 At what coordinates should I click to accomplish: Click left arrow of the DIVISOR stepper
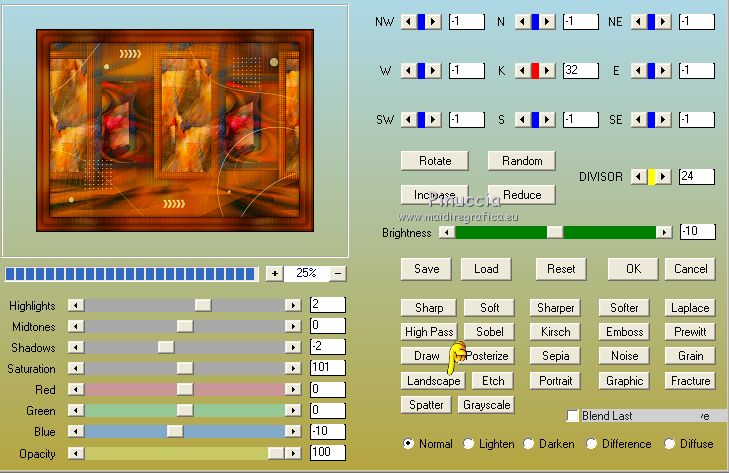point(636,176)
